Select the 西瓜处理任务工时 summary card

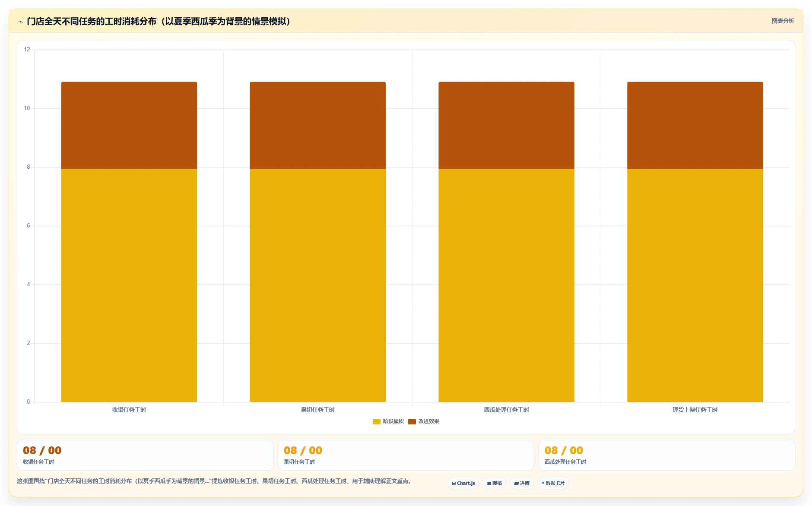pos(667,455)
